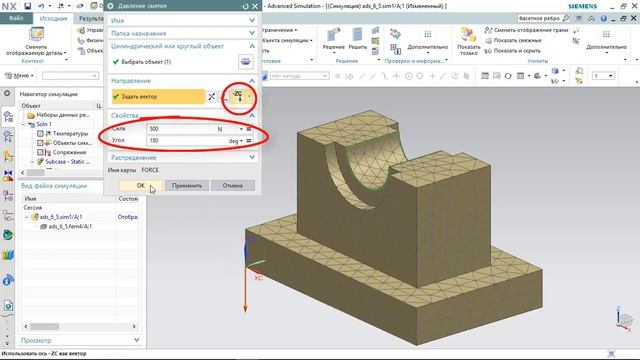Click the search magnifier in command finder

point(565,18)
